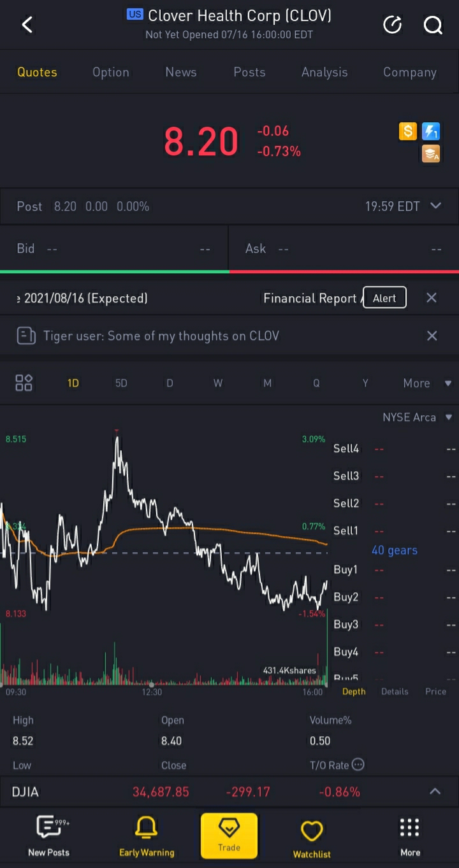The width and height of the screenshot is (459, 868).
Task: Tap the Clover Health Corp (CLOV) title
Action: click(x=240, y=15)
